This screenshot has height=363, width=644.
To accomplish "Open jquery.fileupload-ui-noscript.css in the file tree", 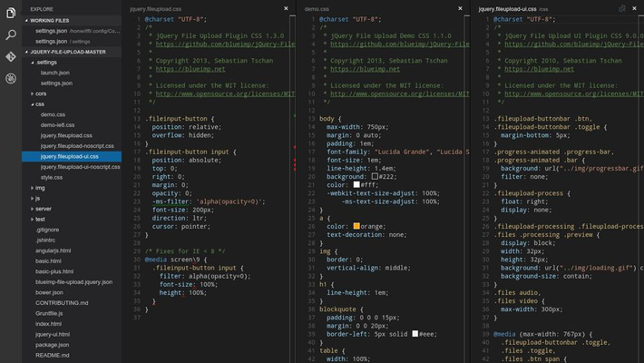I will click(x=80, y=167).
